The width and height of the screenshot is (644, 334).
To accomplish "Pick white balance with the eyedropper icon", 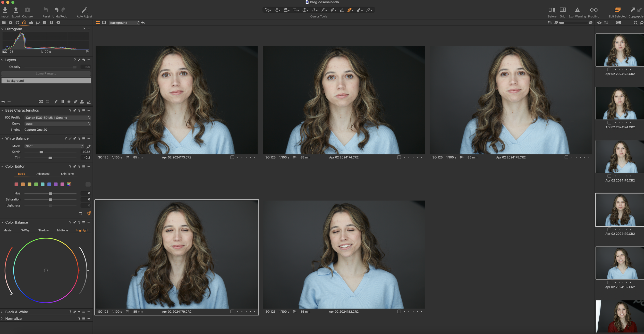I will tap(88, 146).
